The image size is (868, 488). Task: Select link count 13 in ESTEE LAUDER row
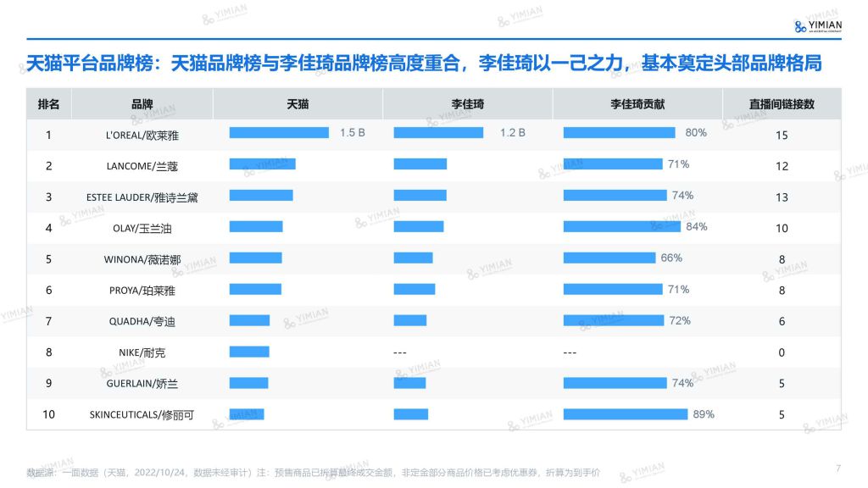[782, 197]
